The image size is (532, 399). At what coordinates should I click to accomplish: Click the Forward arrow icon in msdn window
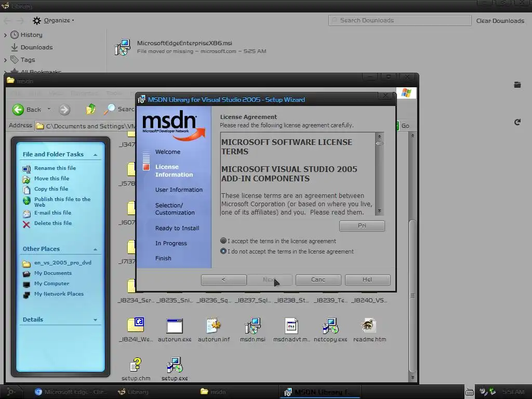coord(64,110)
